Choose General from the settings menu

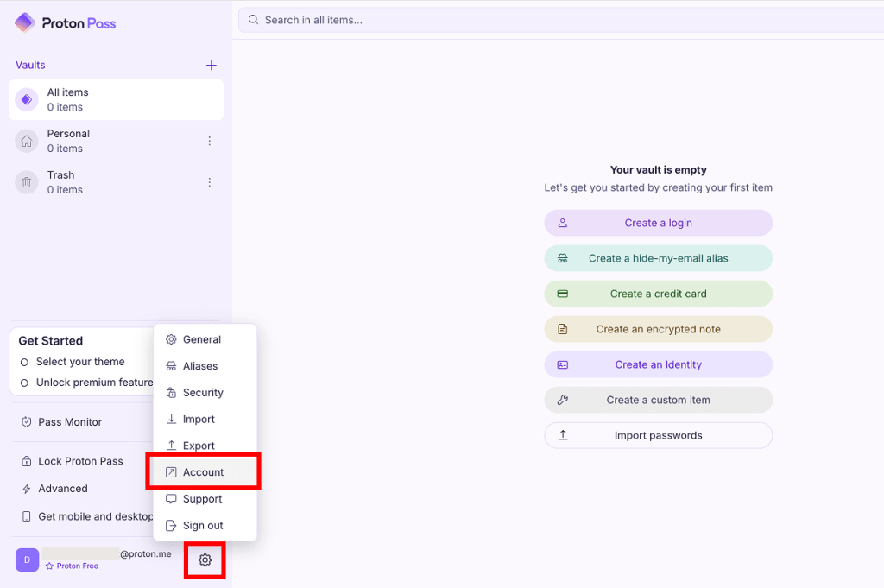point(205,339)
